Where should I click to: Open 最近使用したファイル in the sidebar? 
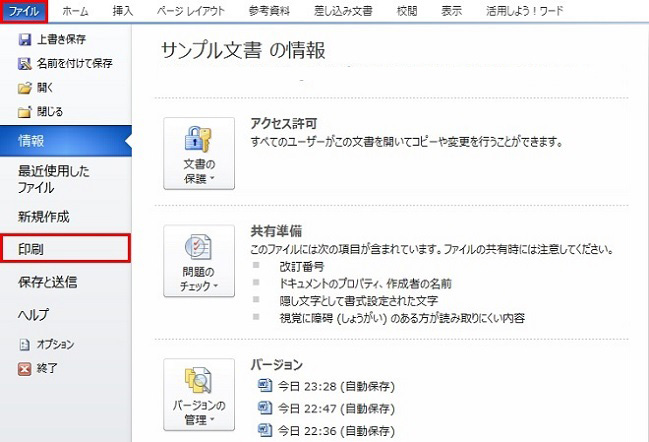click(x=53, y=179)
